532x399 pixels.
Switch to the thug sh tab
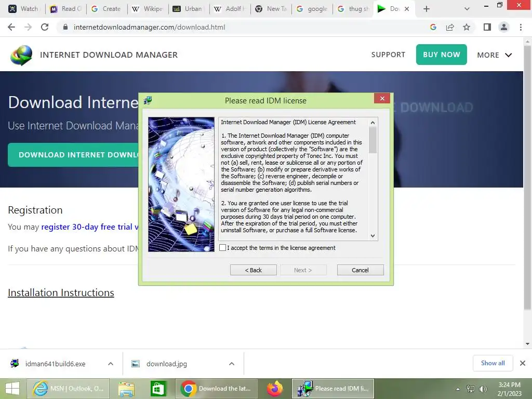click(x=353, y=9)
